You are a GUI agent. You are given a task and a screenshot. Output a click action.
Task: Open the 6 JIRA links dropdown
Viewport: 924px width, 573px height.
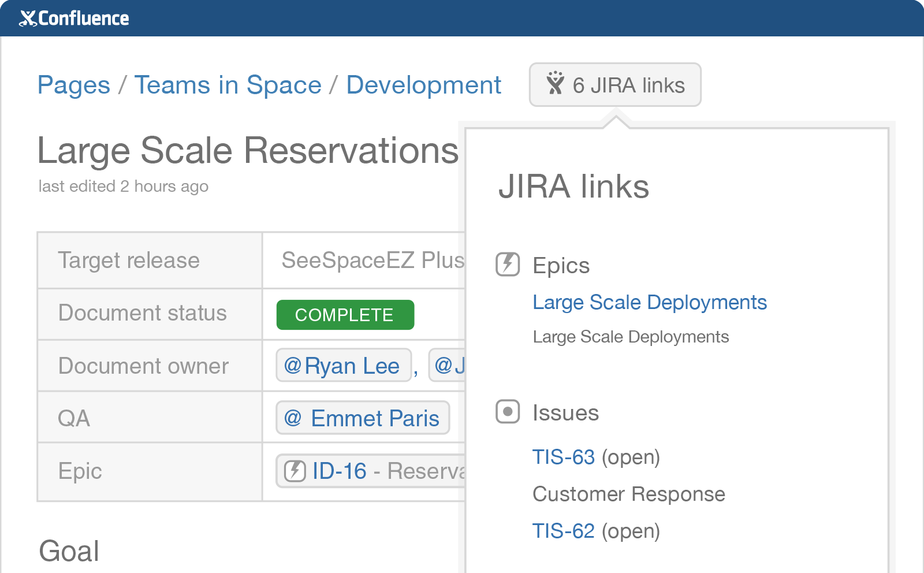pos(615,85)
